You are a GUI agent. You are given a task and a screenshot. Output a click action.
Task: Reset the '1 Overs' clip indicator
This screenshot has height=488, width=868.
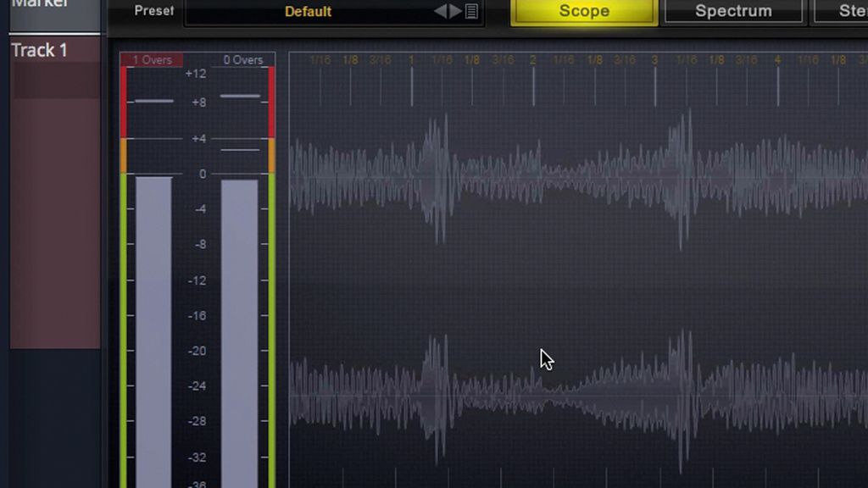[151, 60]
